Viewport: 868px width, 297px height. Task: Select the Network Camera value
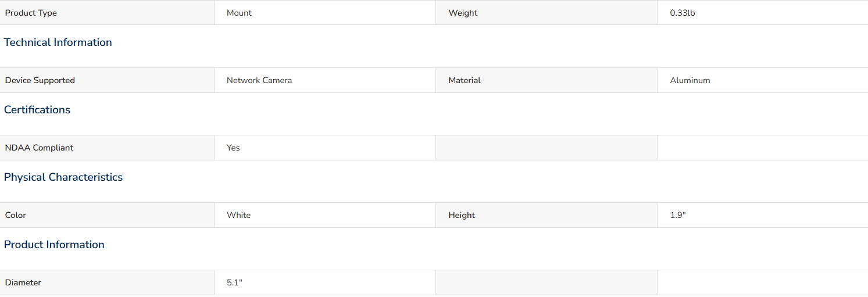(259, 80)
